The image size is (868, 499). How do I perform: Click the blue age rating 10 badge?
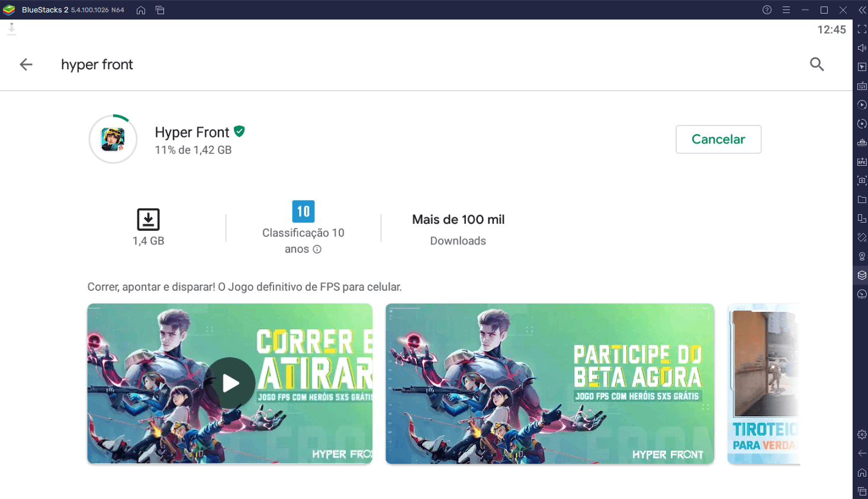(x=303, y=211)
